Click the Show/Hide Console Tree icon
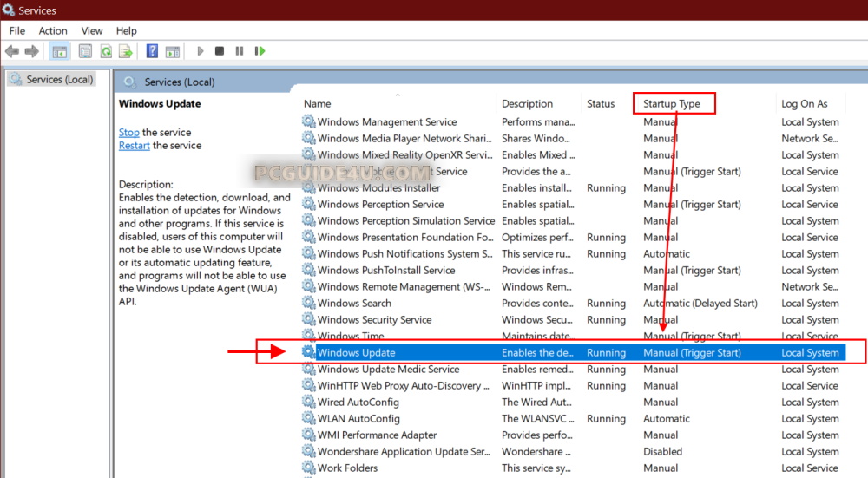 60,51
